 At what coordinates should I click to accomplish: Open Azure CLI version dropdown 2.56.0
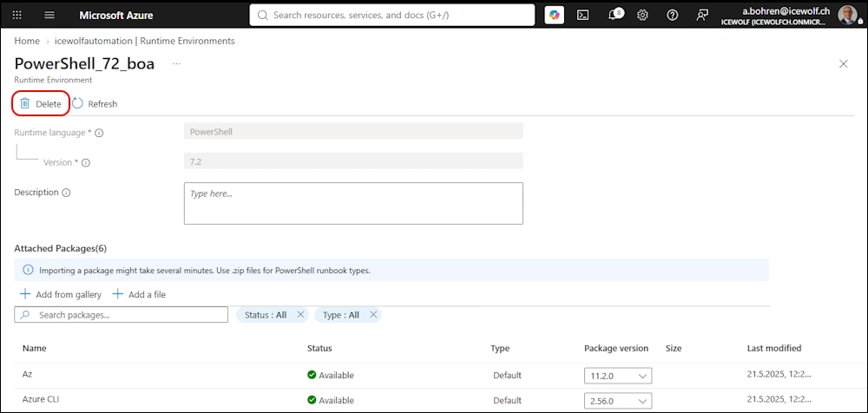click(x=618, y=401)
